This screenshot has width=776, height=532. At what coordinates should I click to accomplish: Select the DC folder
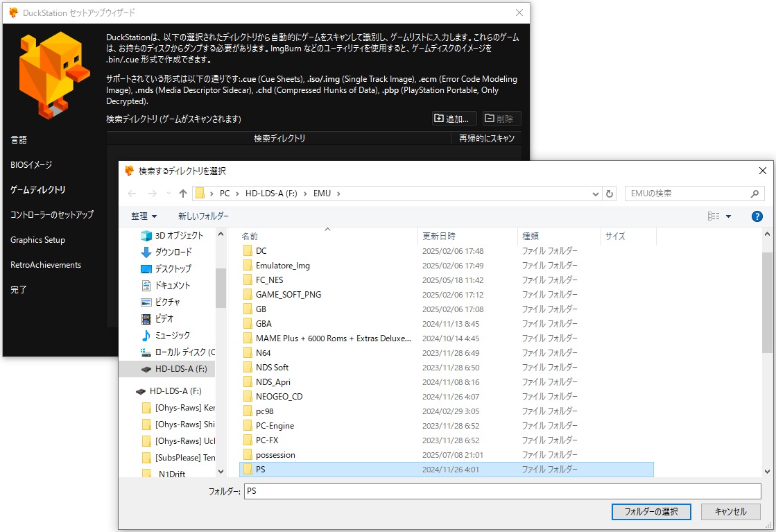pos(447,251)
